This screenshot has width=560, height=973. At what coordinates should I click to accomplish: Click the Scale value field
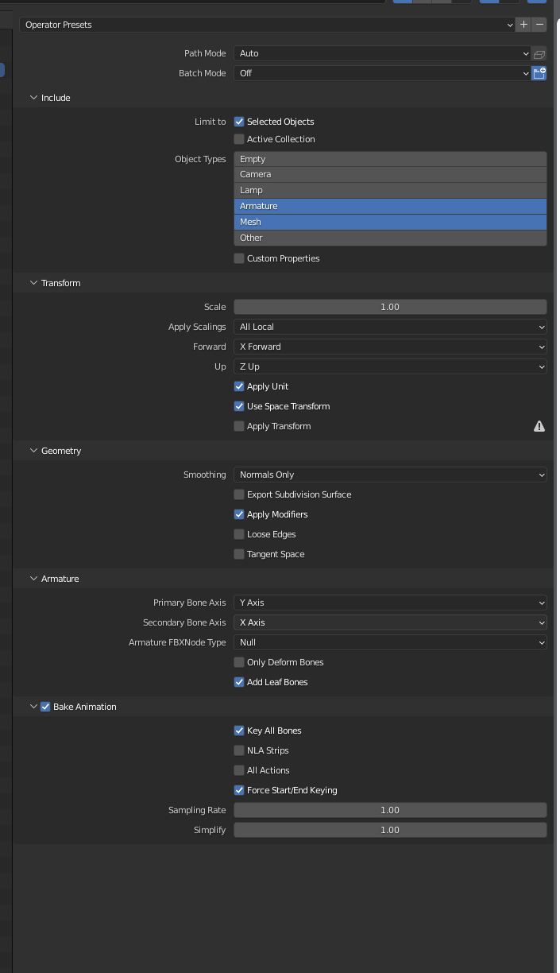coord(390,307)
